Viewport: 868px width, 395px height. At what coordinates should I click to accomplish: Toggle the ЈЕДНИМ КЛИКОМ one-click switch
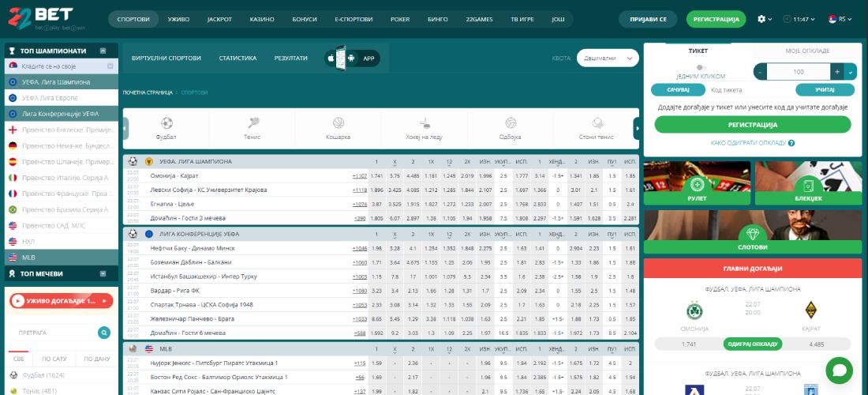[701, 68]
